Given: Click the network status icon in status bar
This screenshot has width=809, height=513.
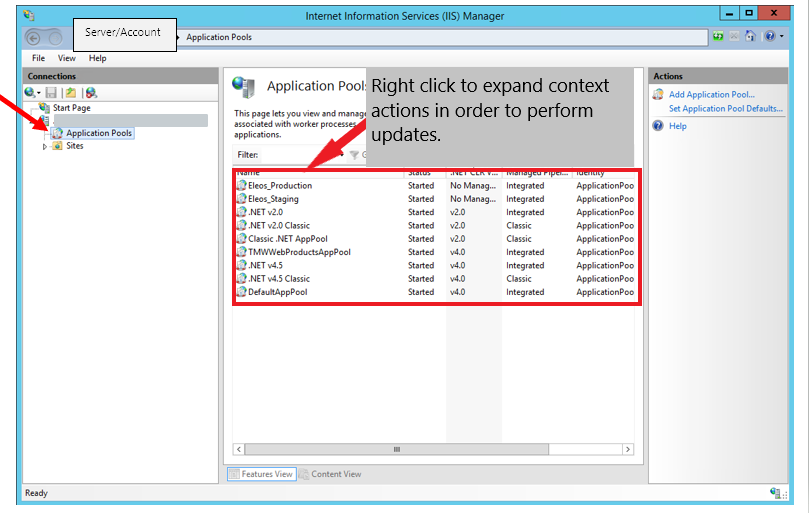Looking at the screenshot, I should tap(775, 492).
